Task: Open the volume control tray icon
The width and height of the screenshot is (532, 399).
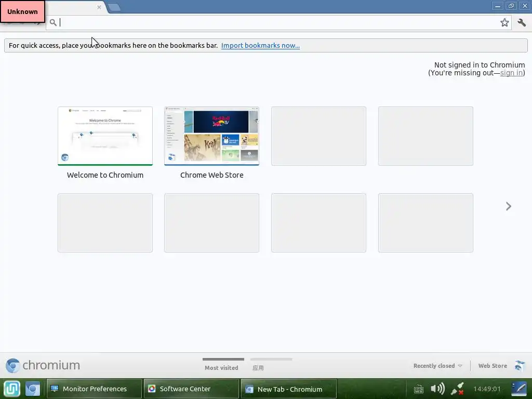Action: pyautogui.click(x=437, y=389)
